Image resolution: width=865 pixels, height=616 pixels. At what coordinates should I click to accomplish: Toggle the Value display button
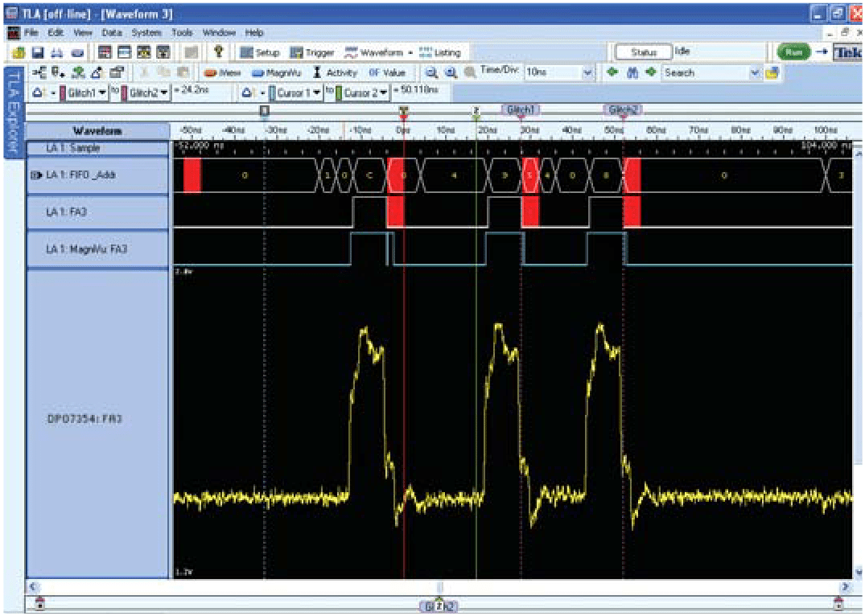click(x=387, y=72)
